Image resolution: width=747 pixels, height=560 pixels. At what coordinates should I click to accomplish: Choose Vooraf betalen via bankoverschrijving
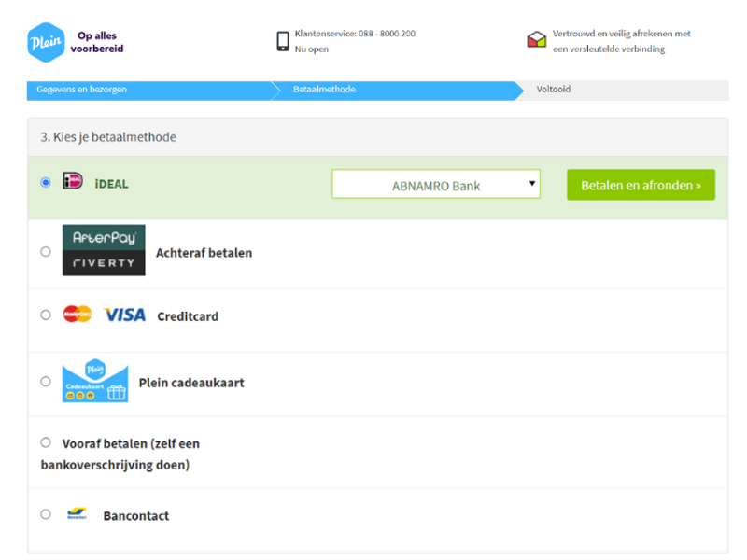(x=44, y=442)
